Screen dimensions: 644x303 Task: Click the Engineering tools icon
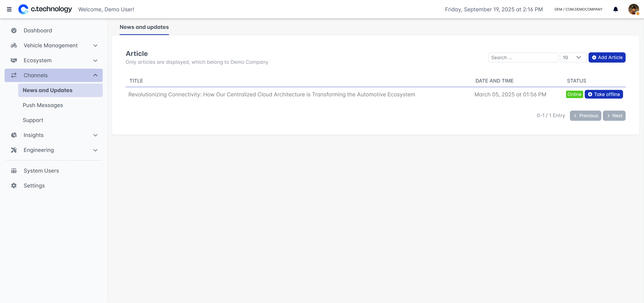(x=14, y=150)
